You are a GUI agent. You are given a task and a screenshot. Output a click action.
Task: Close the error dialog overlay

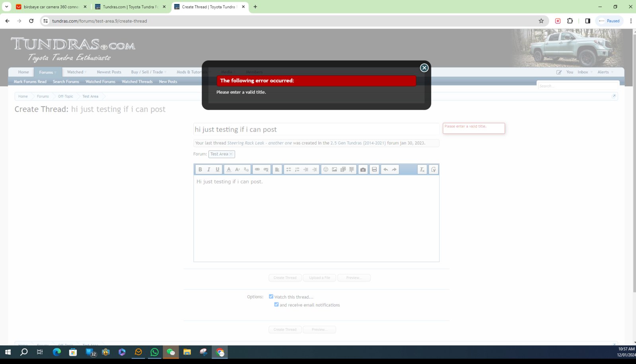pos(424,68)
